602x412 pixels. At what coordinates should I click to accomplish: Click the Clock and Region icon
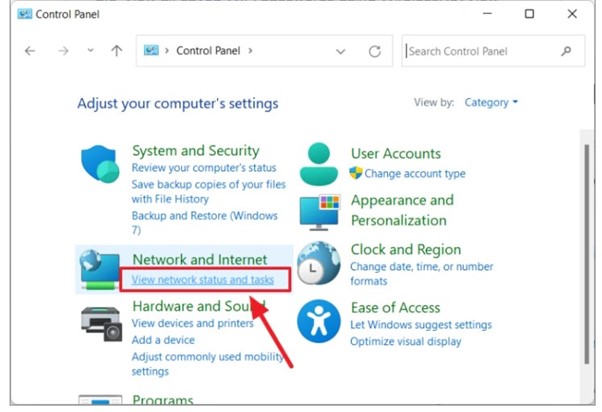pos(320,264)
